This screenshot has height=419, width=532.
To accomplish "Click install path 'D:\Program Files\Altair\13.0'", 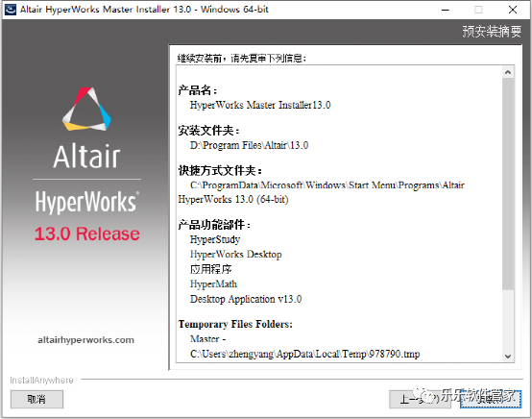I will pyautogui.click(x=249, y=145).
